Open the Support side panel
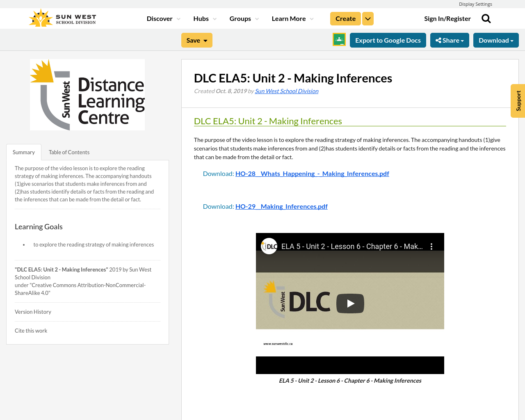This screenshot has height=420, width=525. (x=518, y=101)
